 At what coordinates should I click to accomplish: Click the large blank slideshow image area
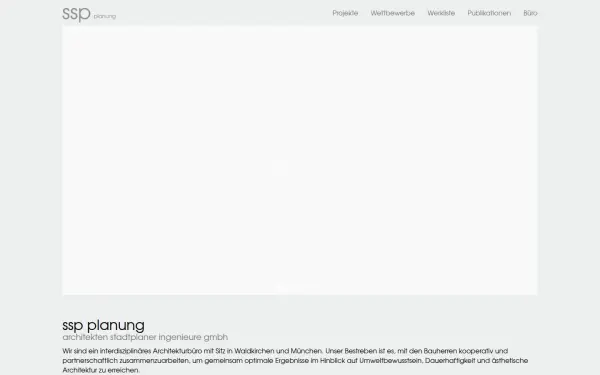(300, 161)
